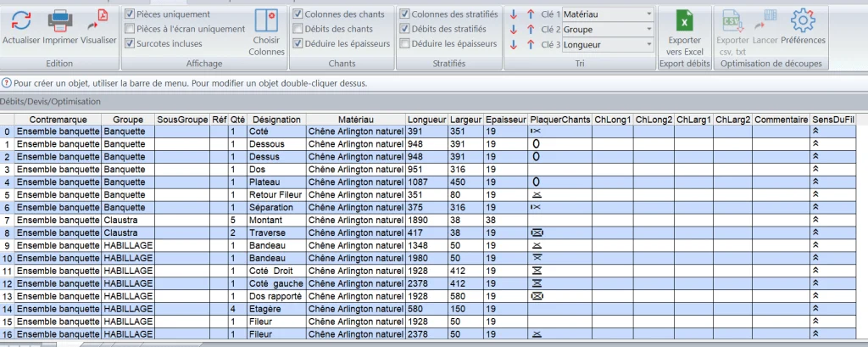The height and width of the screenshot is (347, 868).
Task: Select row header number 12
Action: pos(7,283)
